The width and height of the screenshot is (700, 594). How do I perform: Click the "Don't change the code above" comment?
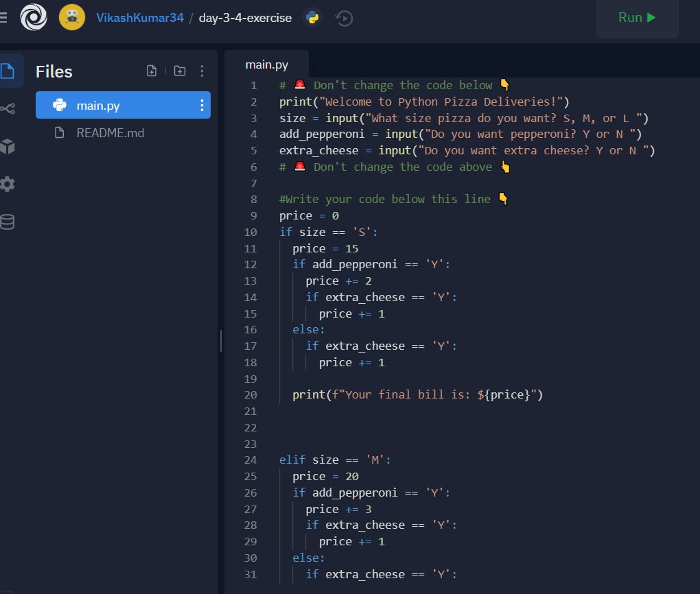point(394,167)
